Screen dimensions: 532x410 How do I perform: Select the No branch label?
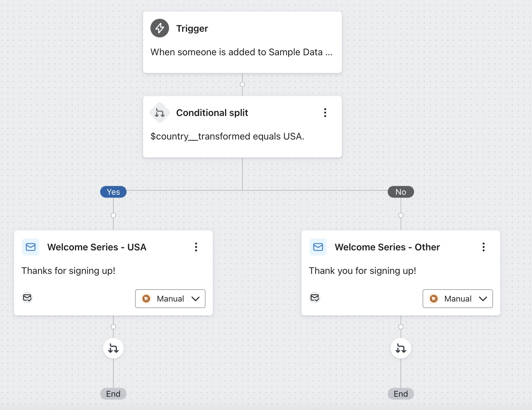(401, 192)
